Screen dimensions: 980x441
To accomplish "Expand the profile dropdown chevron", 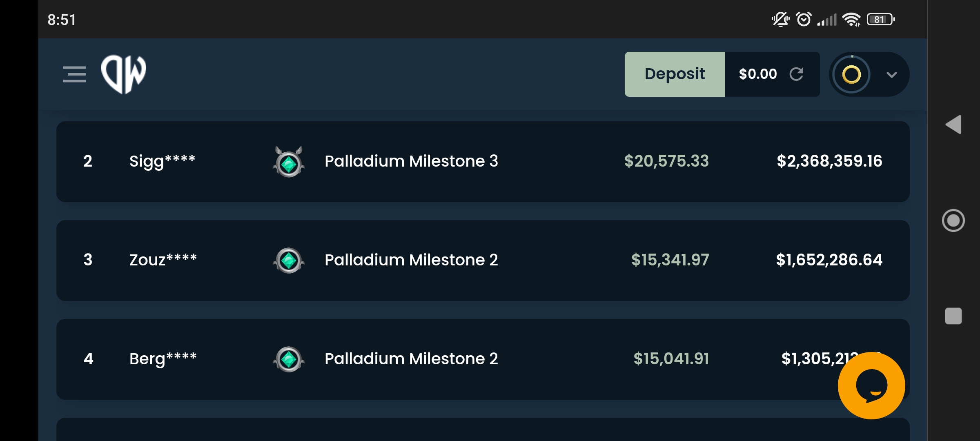I will click(x=892, y=75).
